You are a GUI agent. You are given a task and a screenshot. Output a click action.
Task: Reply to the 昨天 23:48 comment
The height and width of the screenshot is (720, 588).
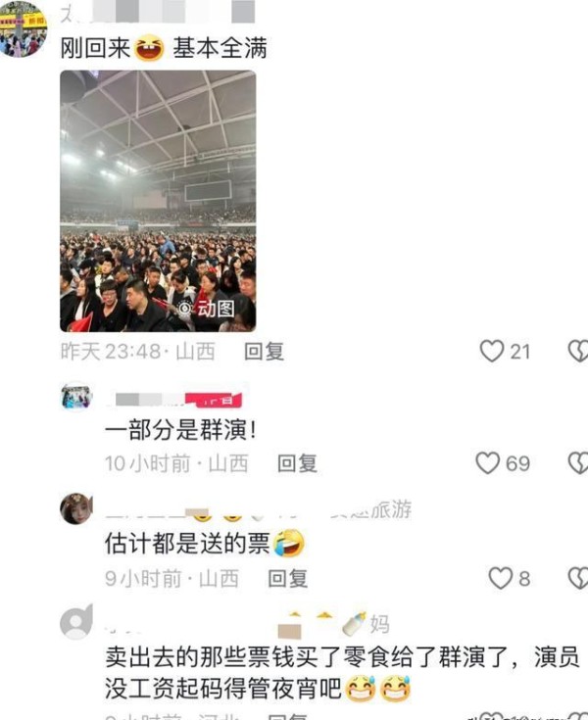(x=265, y=352)
